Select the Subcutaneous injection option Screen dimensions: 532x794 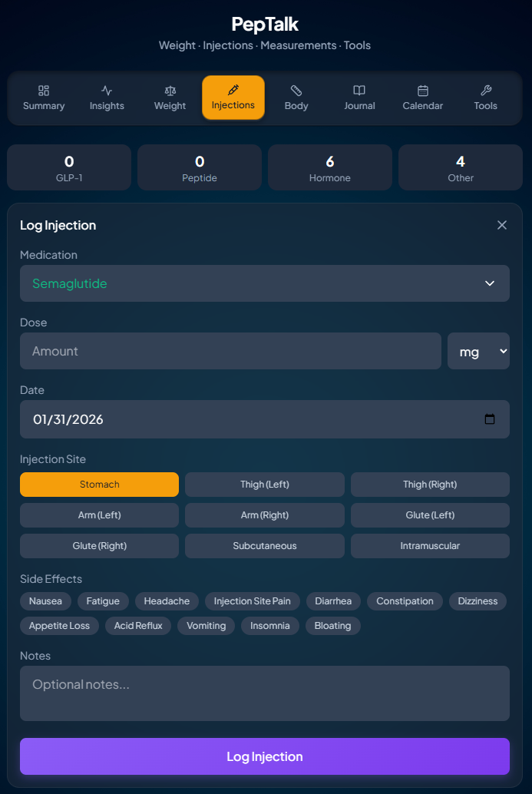pos(264,546)
